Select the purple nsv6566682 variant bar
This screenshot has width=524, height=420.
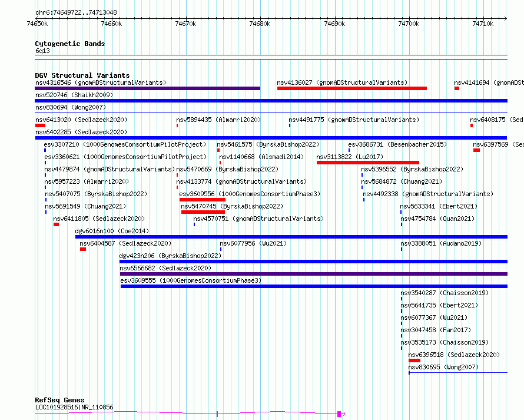click(x=314, y=274)
